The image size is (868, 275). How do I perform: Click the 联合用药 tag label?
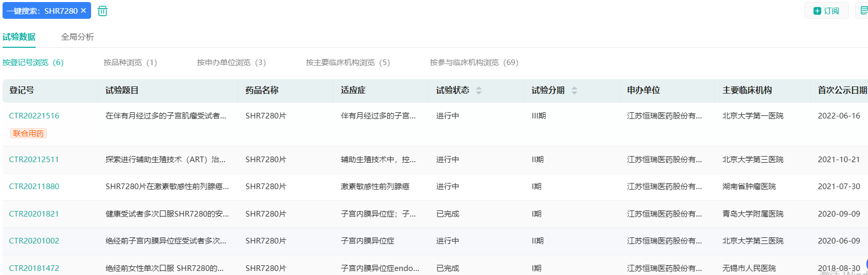point(28,134)
